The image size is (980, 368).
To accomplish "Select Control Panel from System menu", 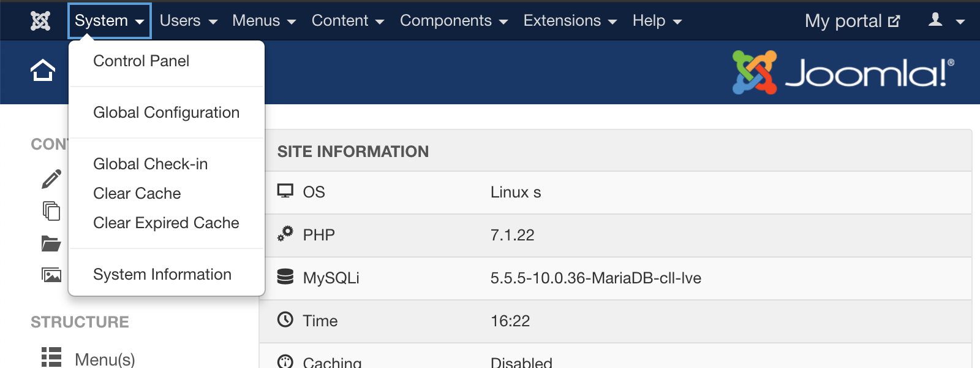I will tap(141, 61).
